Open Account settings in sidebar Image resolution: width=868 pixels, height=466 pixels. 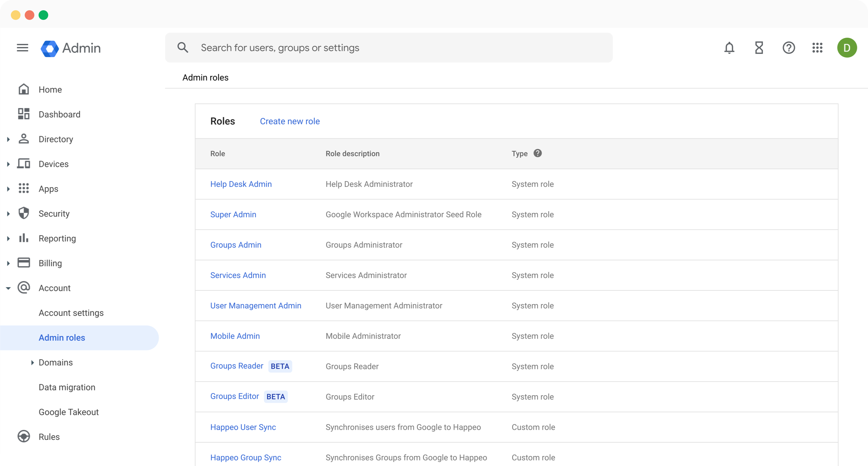(x=71, y=313)
